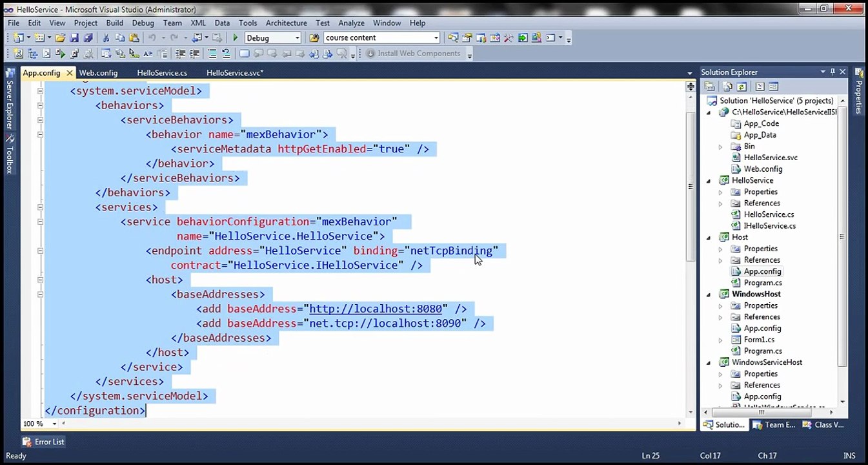
Task: Click the Copy toolbar icon
Action: tap(120, 38)
